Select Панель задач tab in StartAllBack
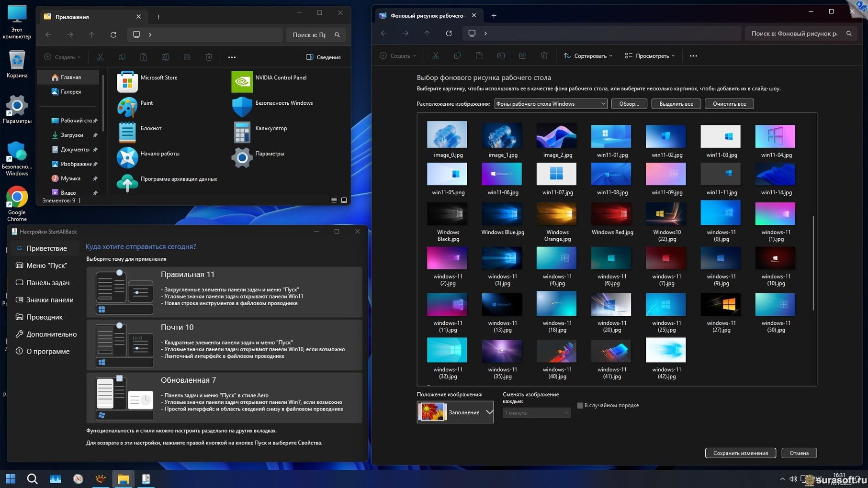This screenshot has width=868, height=488. [x=45, y=283]
